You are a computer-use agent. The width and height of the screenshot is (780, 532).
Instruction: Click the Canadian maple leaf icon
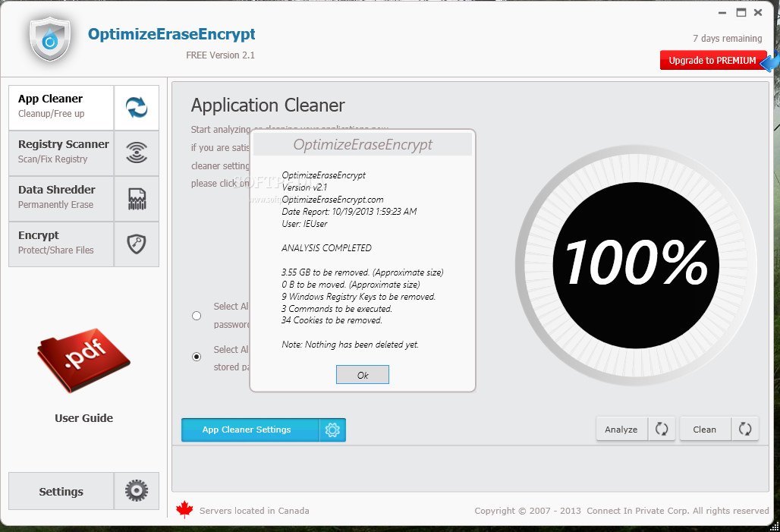point(184,509)
